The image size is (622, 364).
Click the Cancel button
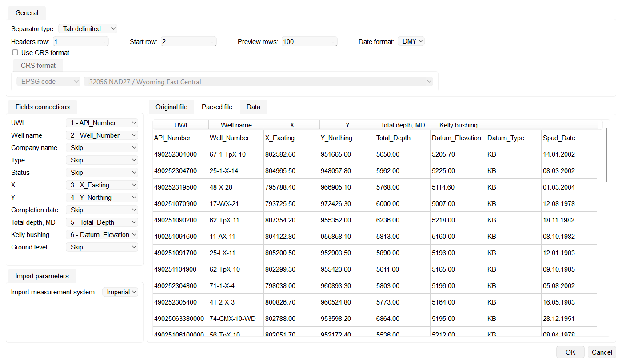coord(602,352)
